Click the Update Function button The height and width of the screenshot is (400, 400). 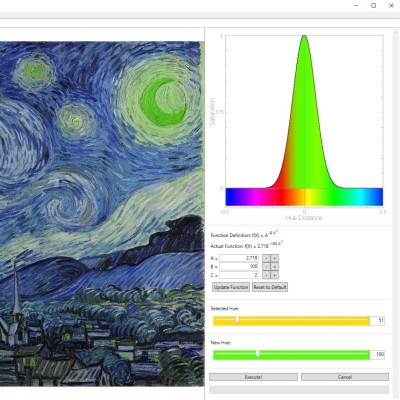click(231, 287)
